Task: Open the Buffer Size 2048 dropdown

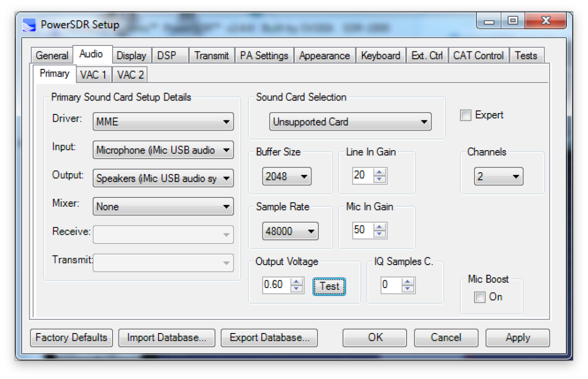Action: (x=287, y=176)
